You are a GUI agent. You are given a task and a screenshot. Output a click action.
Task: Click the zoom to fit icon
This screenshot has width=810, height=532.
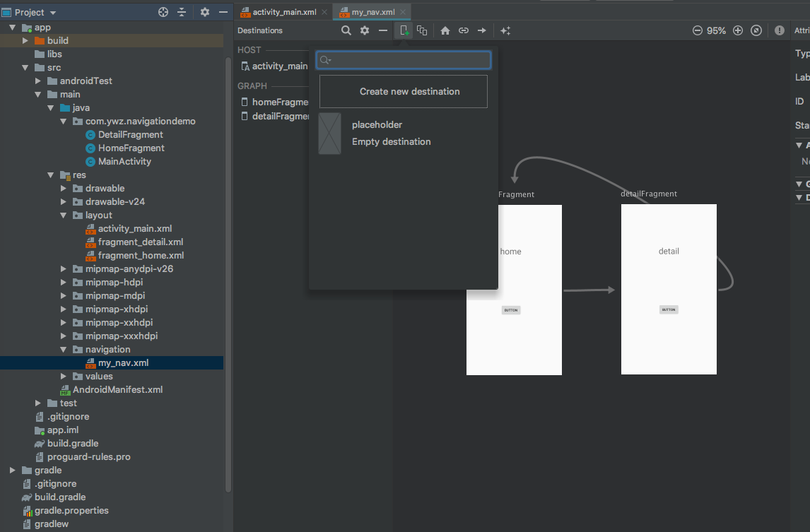point(756,30)
